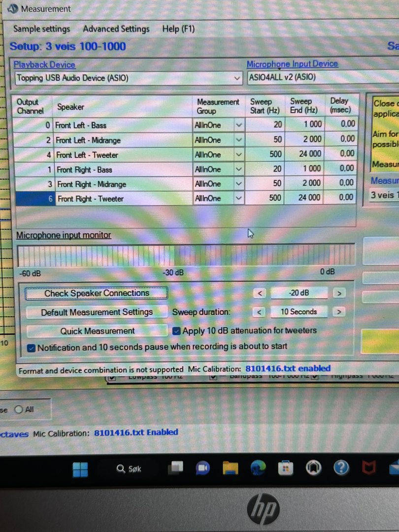Click Sweep End value for Front Right - Midrange
The height and width of the screenshot is (532, 399).
tap(304, 183)
